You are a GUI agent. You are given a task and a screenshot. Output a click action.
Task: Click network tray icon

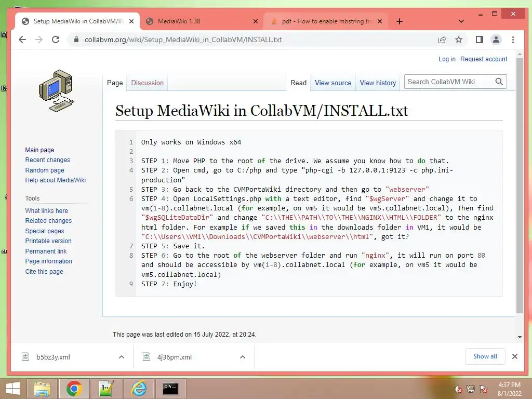coord(471,389)
